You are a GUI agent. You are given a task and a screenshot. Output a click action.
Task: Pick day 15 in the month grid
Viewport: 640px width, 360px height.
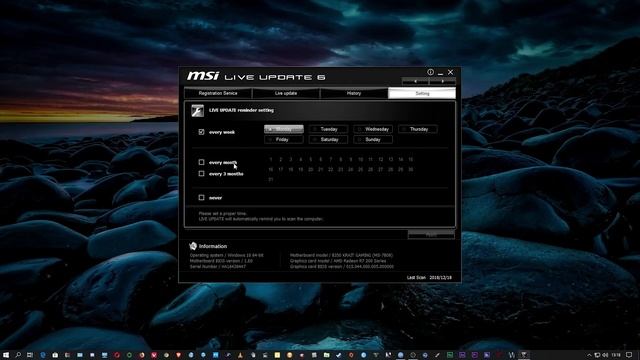point(411,159)
